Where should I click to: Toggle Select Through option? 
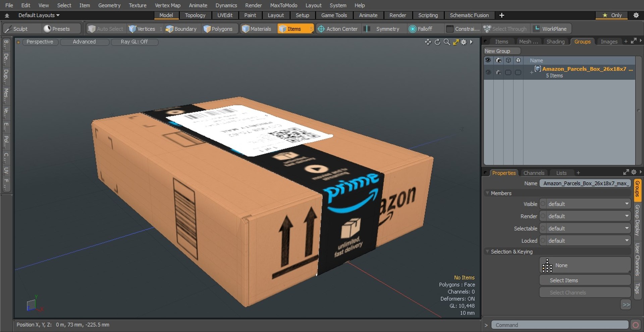[505, 29]
